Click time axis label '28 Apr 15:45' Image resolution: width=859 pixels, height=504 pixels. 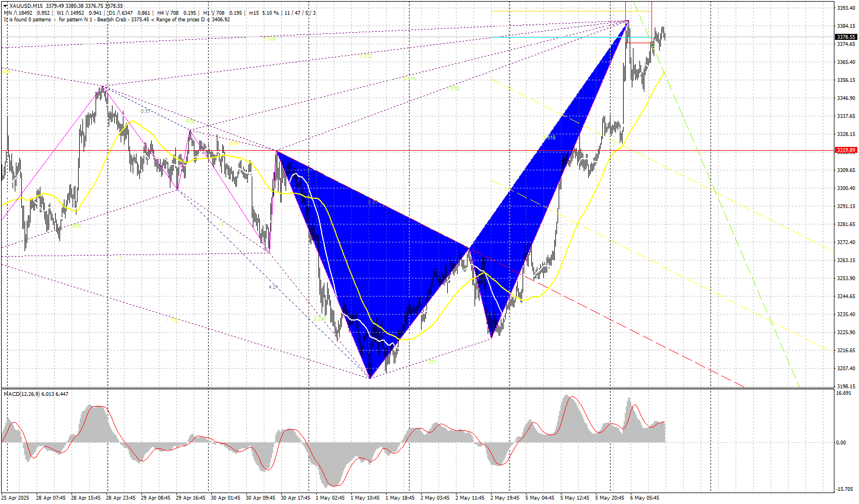click(86, 498)
